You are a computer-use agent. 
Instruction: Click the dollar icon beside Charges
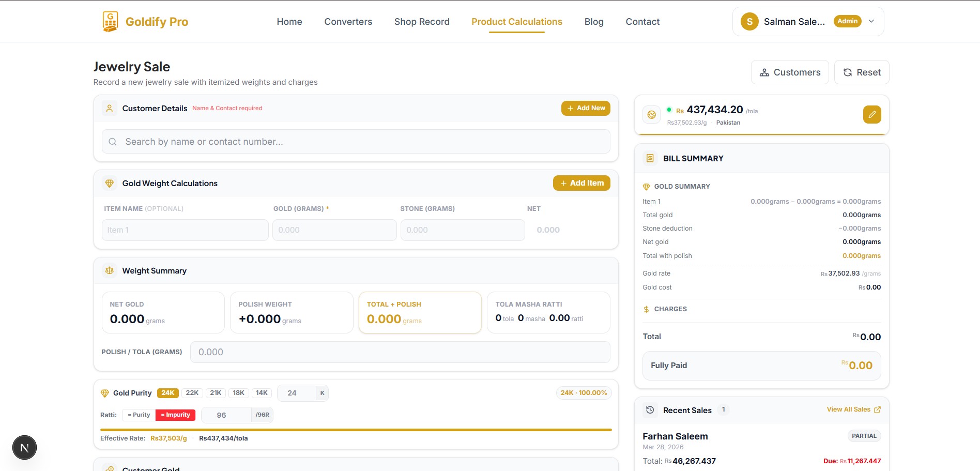tap(646, 309)
